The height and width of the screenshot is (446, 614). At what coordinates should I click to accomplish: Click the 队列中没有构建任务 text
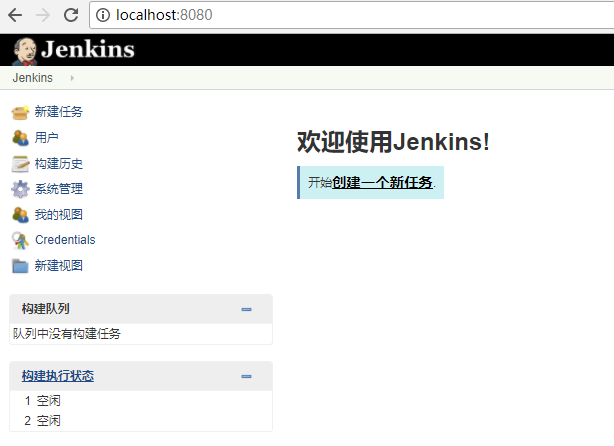[x=67, y=334]
